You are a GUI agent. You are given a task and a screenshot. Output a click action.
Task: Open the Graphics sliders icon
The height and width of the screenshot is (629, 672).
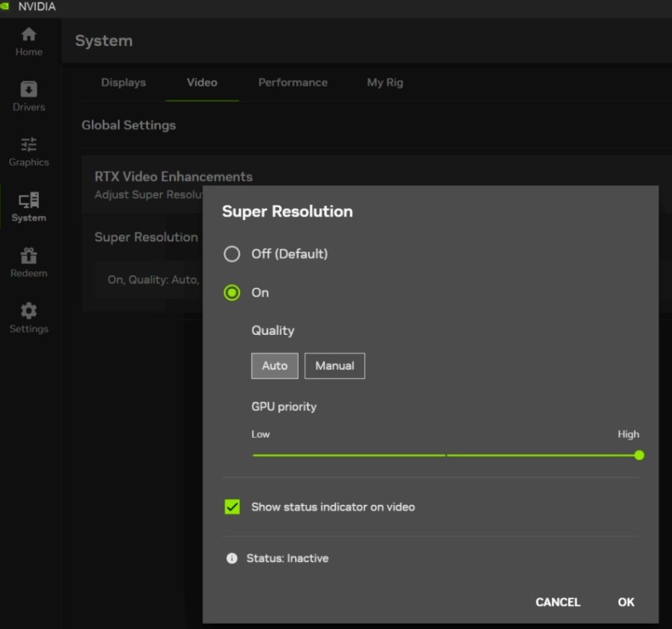tap(29, 144)
